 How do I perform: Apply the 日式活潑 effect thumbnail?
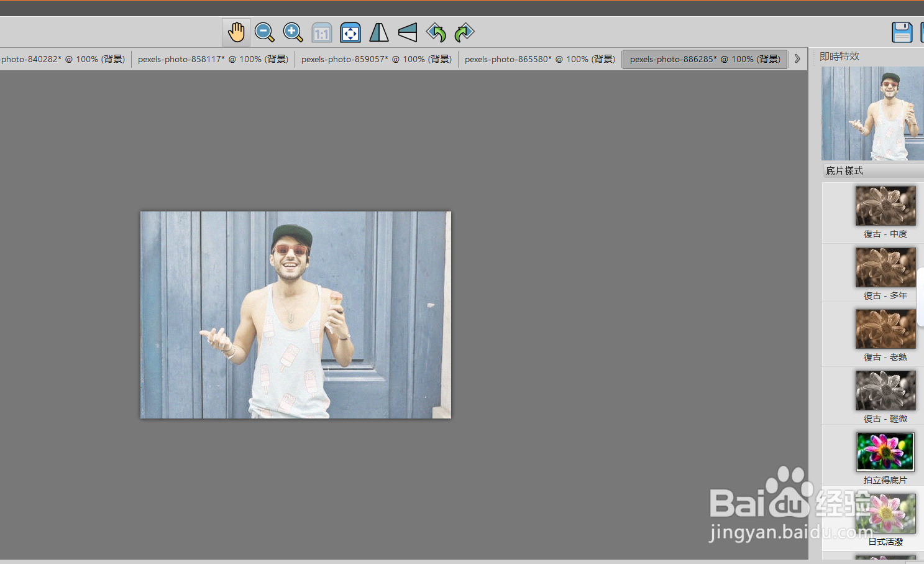(x=885, y=514)
